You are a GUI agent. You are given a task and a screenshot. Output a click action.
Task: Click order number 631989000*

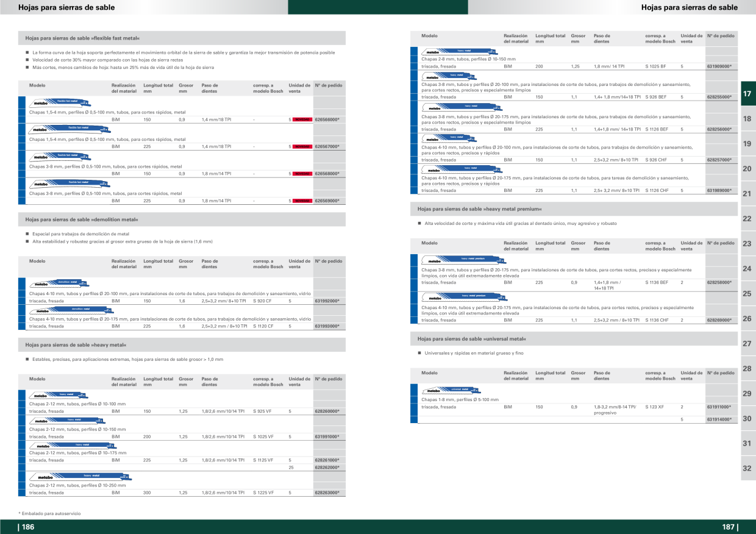tap(719, 190)
